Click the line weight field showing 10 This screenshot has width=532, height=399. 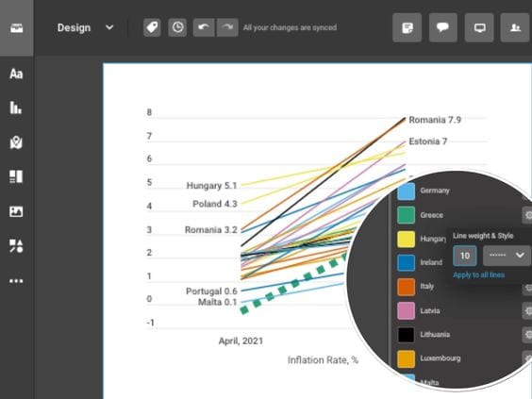tap(465, 256)
